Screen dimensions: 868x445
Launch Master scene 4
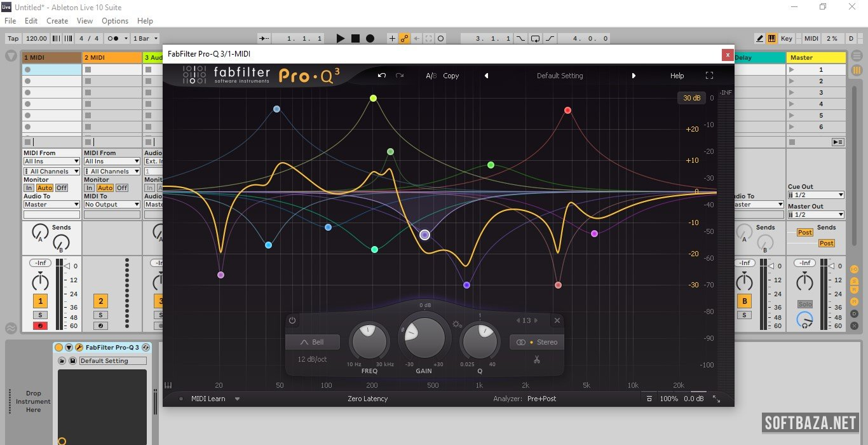pyautogui.click(x=791, y=104)
